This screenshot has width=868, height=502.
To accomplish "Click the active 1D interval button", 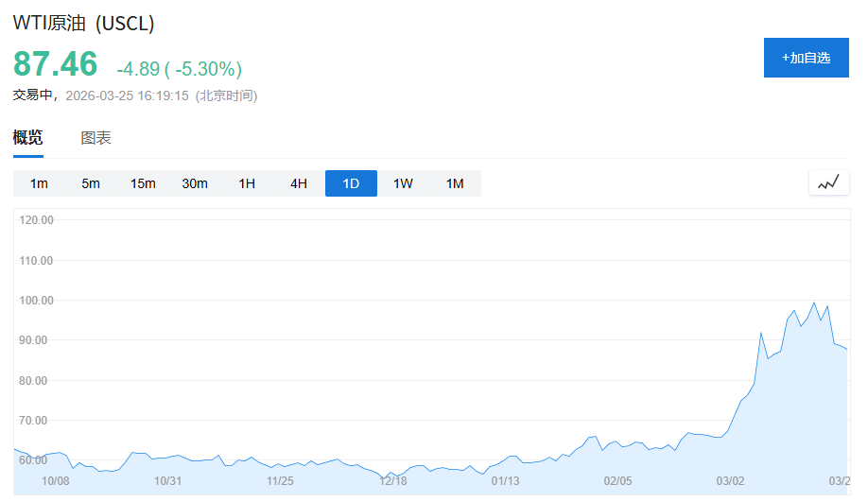I will 351,183.
